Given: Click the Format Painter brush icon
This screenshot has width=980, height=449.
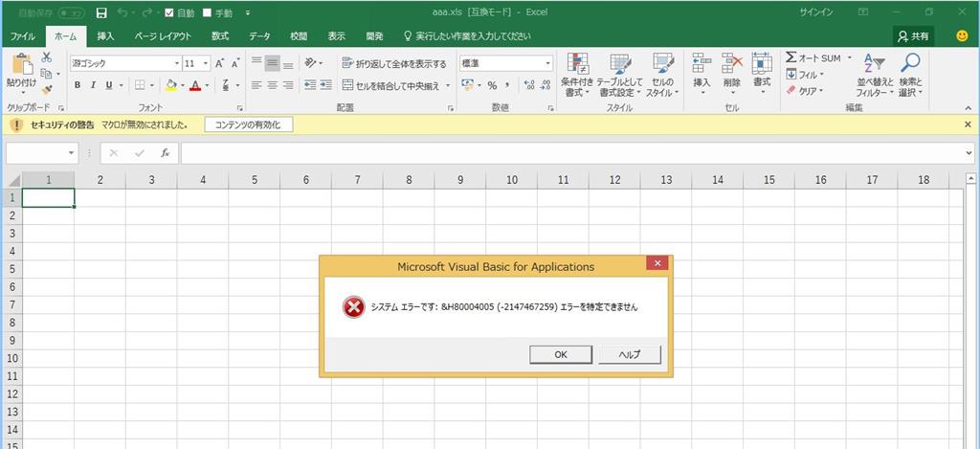Looking at the screenshot, I should (x=46, y=90).
